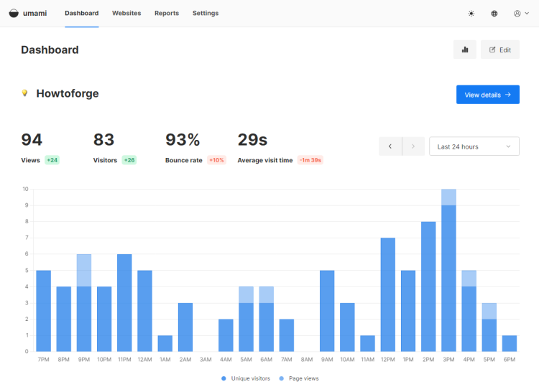Open the Websites tab
Screen dimensions: 539x392
click(x=126, y=13)
